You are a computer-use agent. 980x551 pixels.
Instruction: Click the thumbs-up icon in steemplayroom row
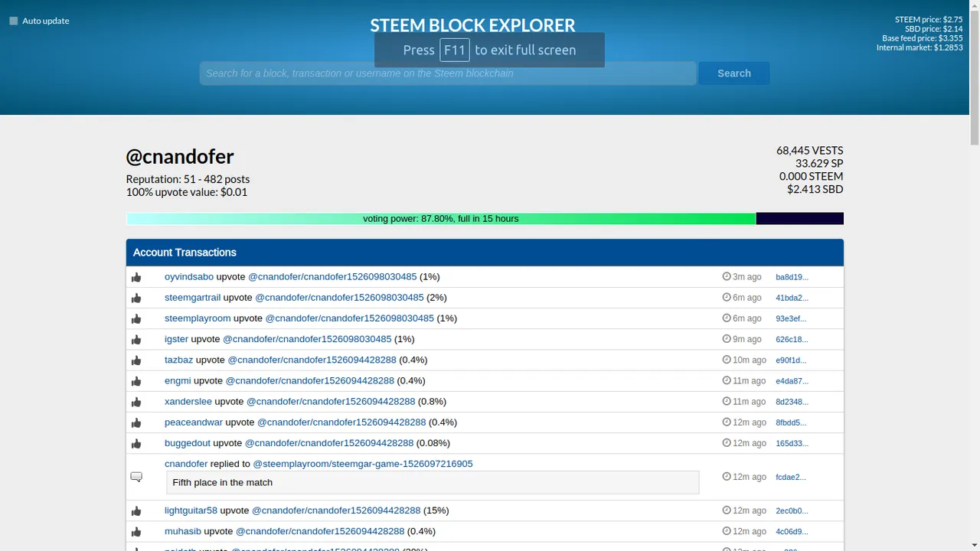136,318
